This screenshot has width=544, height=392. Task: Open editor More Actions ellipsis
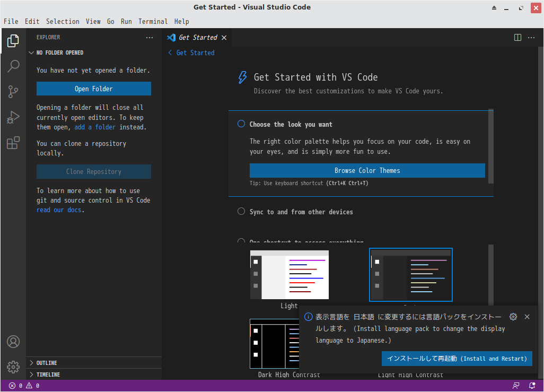tap(531, 38)
